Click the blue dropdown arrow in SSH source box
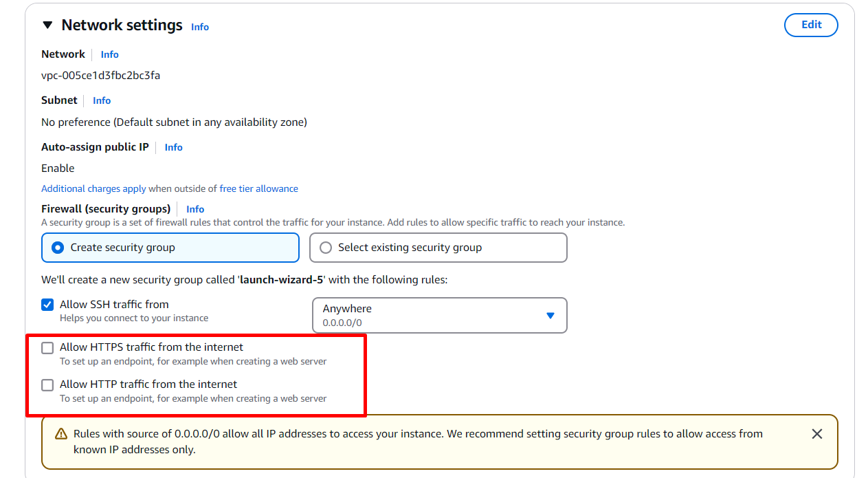 point(550,316)
